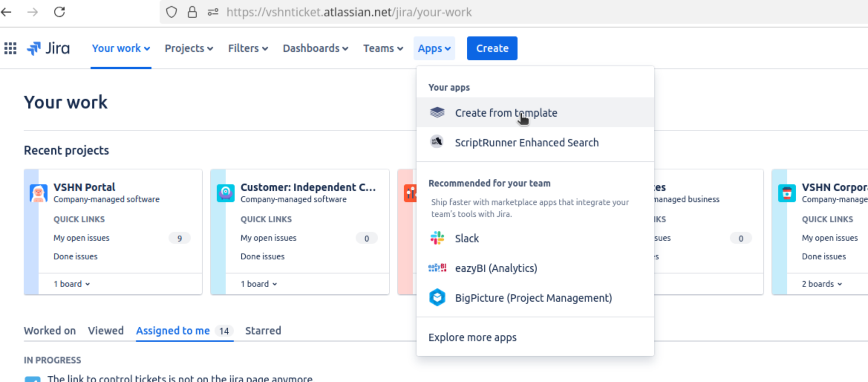Expand the Your work menu
868x382 pixels.
(x=121, y=48)
